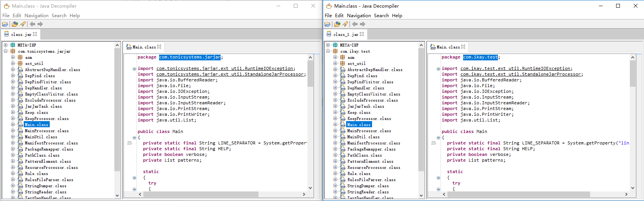
Task: Expand META-INF node in right window tree
Action: [328, 45]
